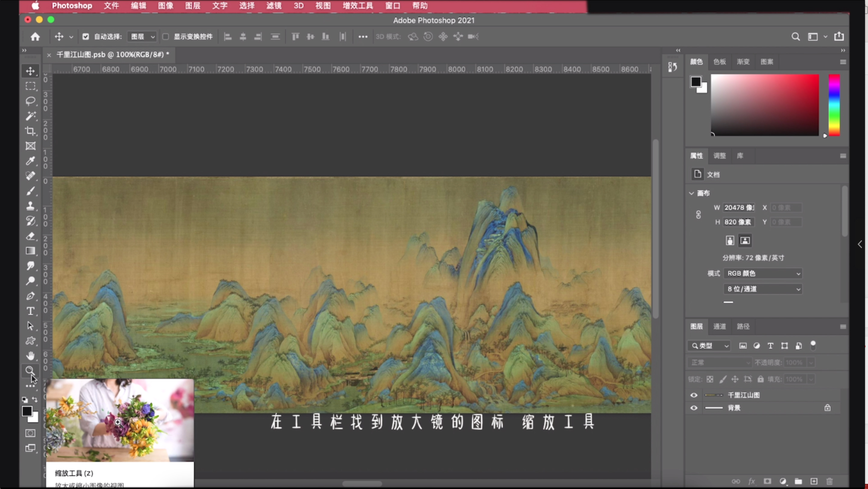Viewport: 868px width, 489px height.
Task: Click the edit toolbar ellipsis button
Action: point(30,386)
